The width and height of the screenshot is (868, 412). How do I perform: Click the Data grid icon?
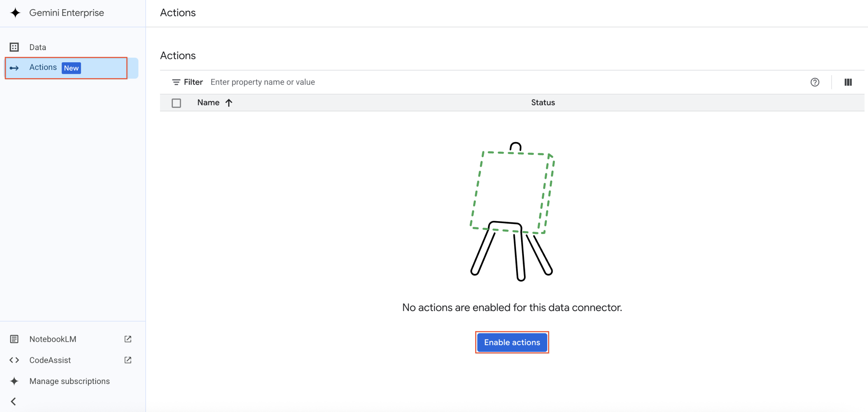pos(14,47)
